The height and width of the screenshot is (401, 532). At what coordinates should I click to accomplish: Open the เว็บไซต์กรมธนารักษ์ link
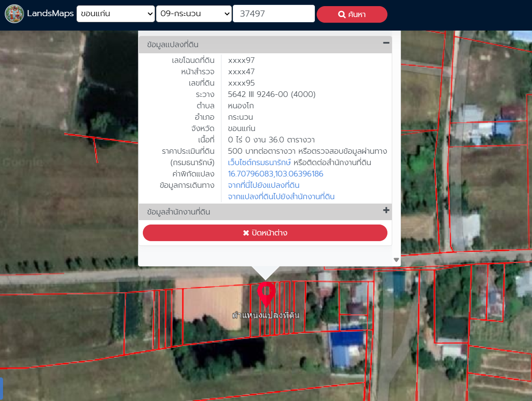pos(259,162)
